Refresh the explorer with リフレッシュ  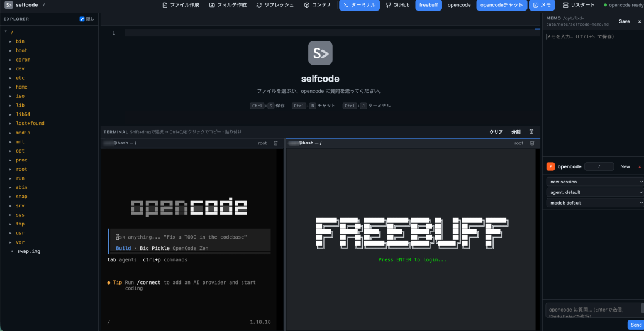click(x=275, y=5)
